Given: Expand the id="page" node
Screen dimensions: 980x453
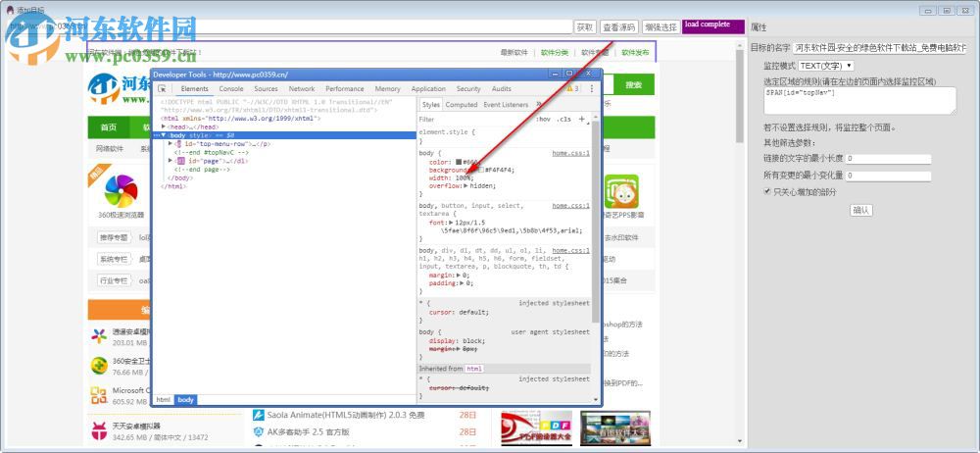Looking at the screenshot, I should pos(171,160).
